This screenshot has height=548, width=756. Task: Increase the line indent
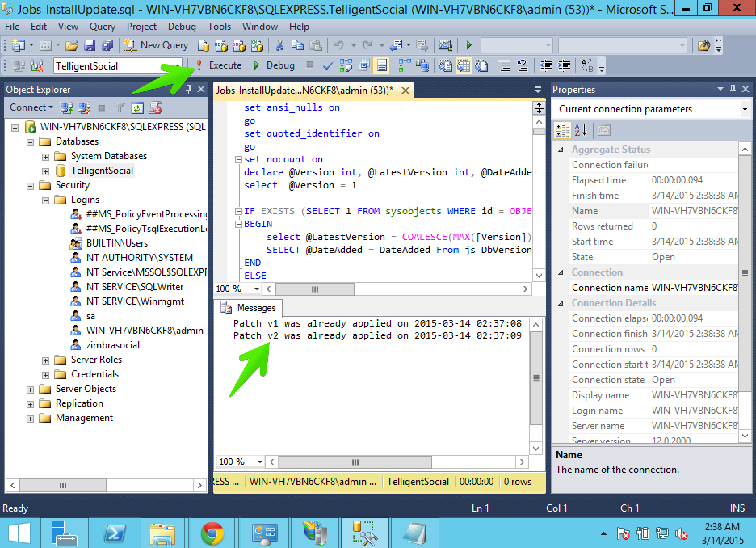point(564,65)
